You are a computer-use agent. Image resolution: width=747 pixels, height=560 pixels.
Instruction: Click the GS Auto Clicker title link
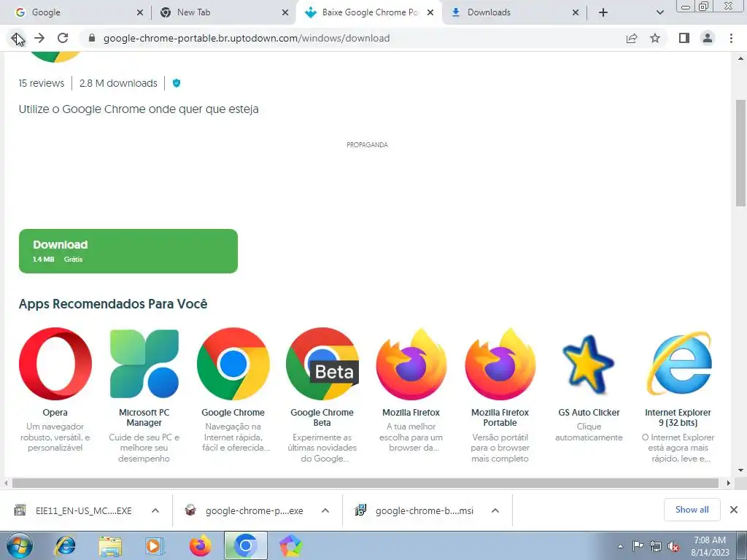point(589,413)
